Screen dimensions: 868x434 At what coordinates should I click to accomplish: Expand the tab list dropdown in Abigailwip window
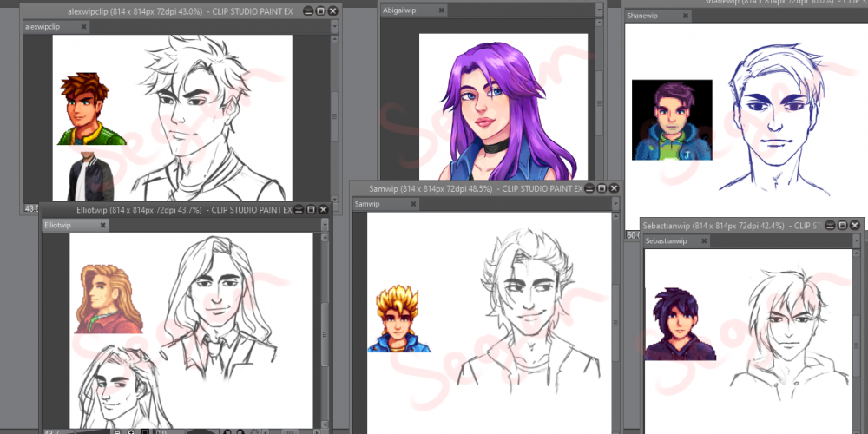[598, 10]
